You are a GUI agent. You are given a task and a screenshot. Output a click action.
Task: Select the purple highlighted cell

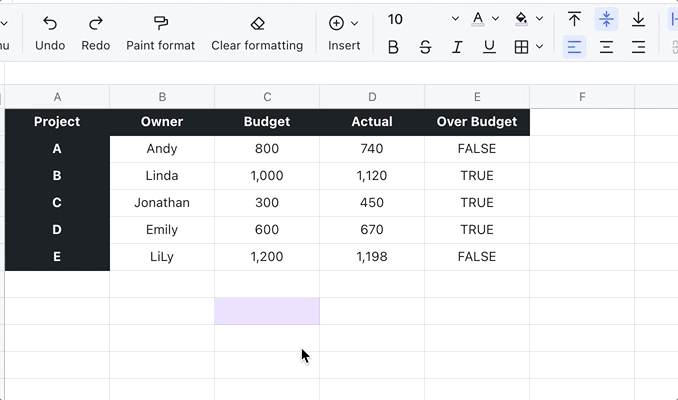[x=267, y=311]
